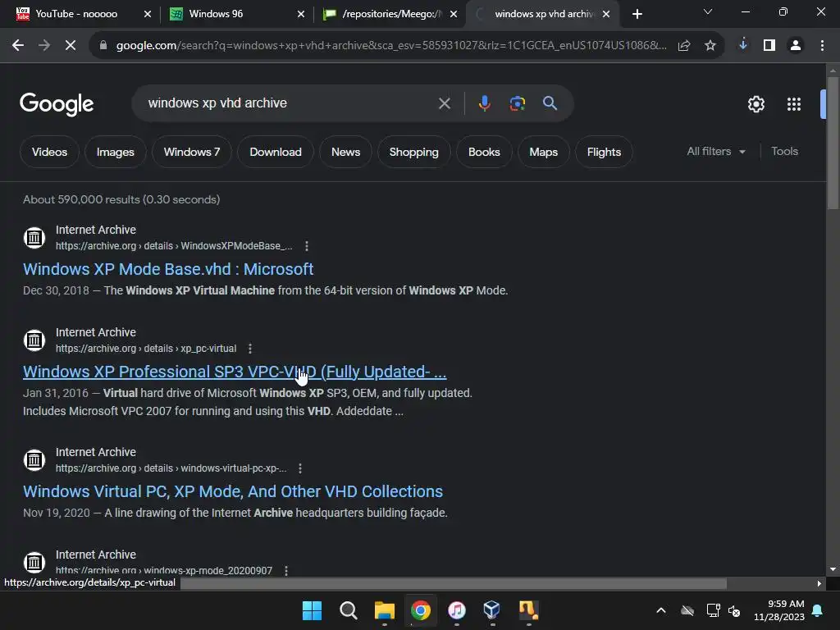Filter results by Shopping
Image resolution: width=840 pixels, height=630 pixels.
(413, 152)
